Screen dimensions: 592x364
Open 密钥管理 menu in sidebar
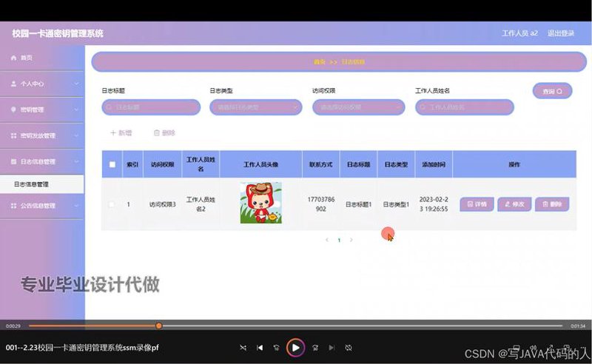click(42, 109)
